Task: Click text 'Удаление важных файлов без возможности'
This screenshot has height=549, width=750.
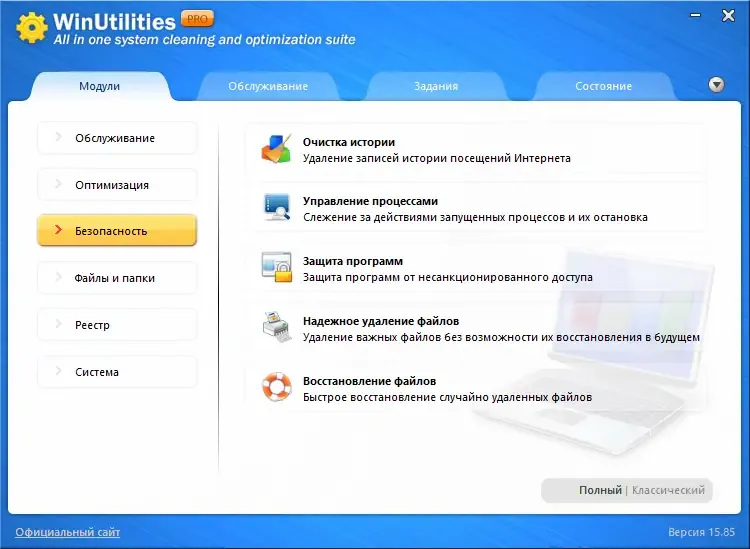Action: [x=420, y=337]
